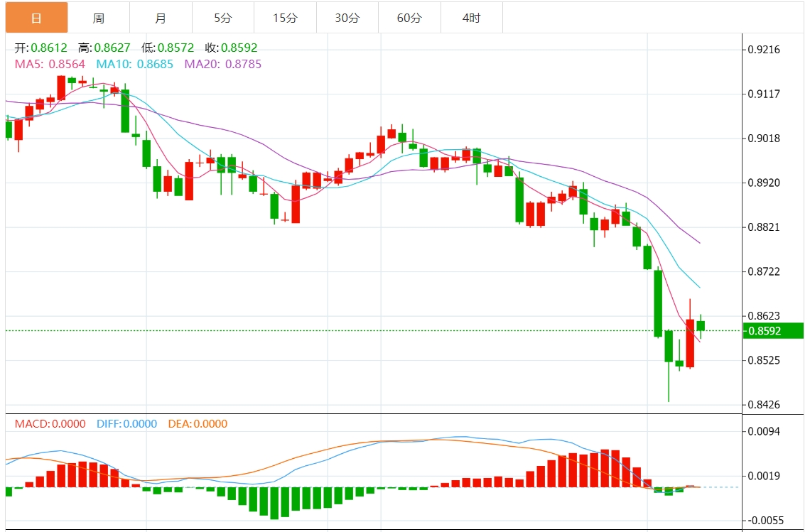This screenshot has height=532, width=810.
Task: Click the 0.8920 price axis label
Action: tap(764, 183)
